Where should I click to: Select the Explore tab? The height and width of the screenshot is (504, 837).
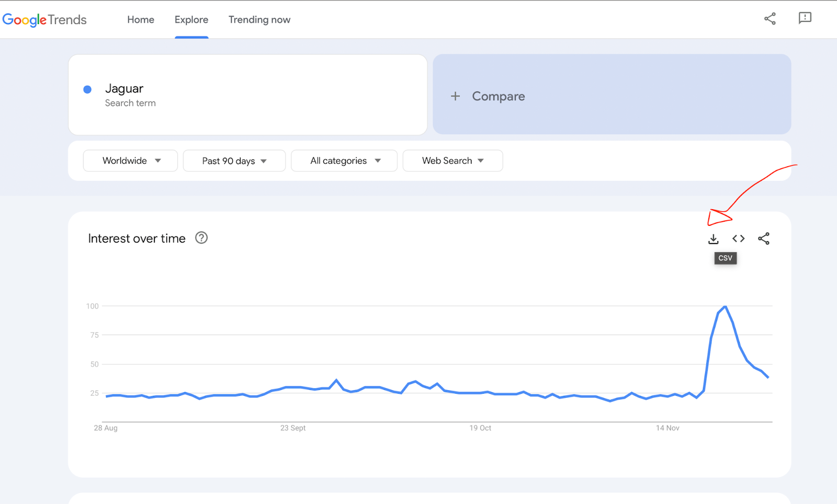coord(191,20)
